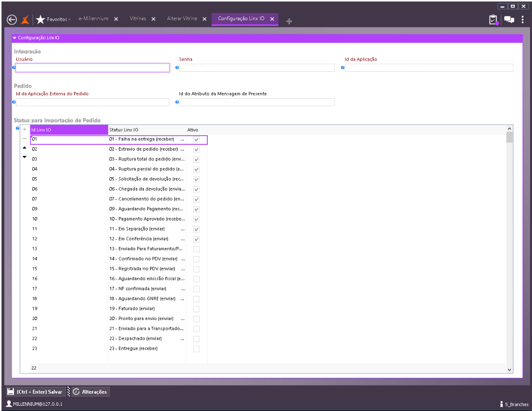
Task: Click the Usuário input field
Action: coord(93,67)
